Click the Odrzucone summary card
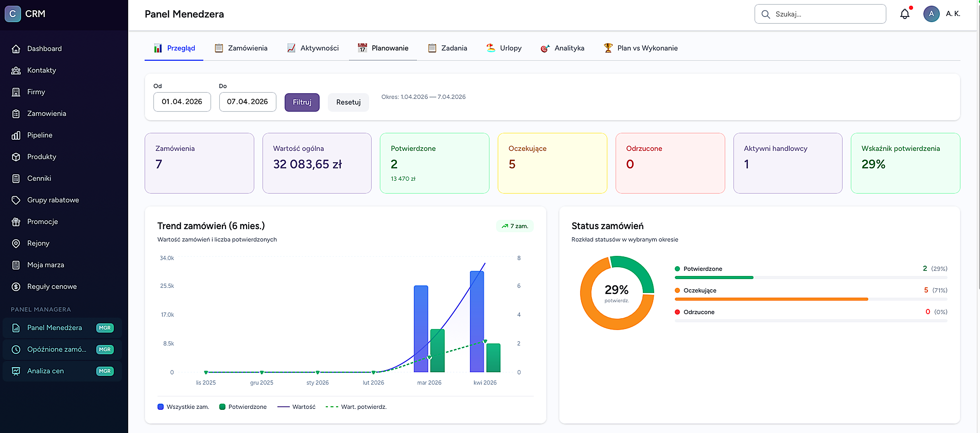 coord(670,163)
